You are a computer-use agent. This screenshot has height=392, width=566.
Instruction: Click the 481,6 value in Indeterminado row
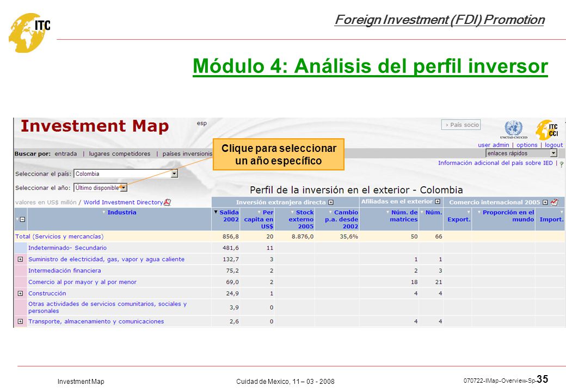coord(231,248)
